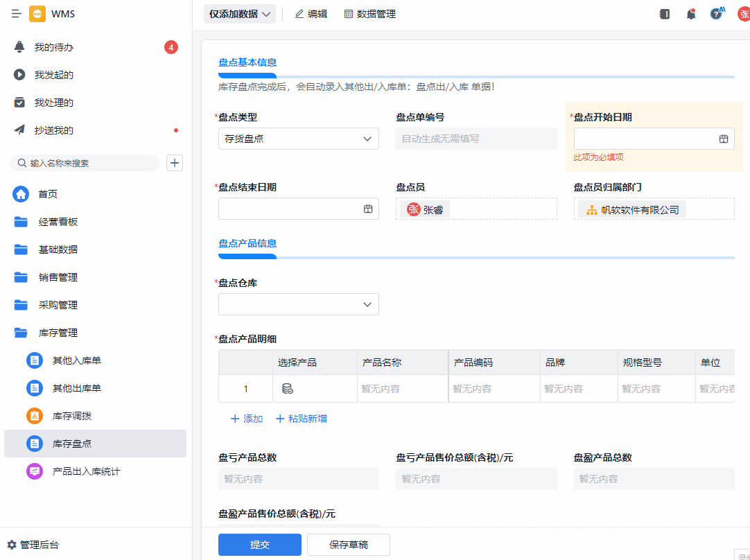Open 管理后台 gear icon
Image resolution: width=750 pixels, height=560 pixels.
pyautogui.click(x=12, y=545)
